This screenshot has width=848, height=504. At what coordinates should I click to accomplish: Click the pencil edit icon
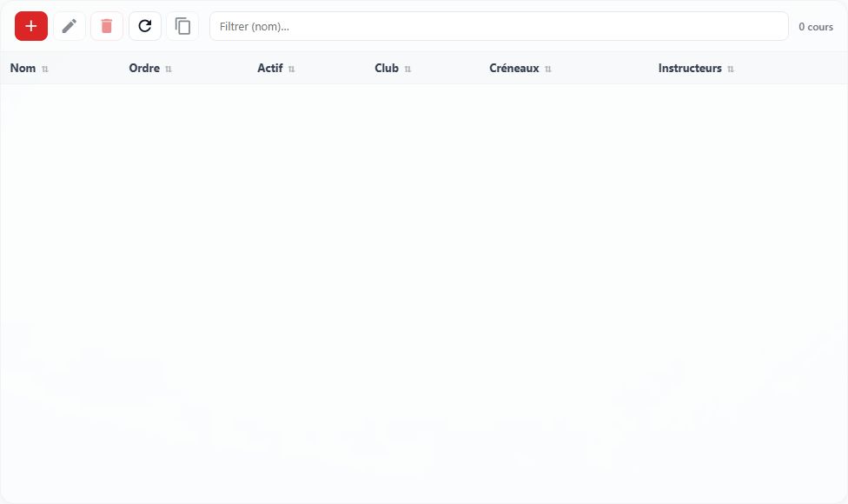pyautogui.click(x=70, y=26)
